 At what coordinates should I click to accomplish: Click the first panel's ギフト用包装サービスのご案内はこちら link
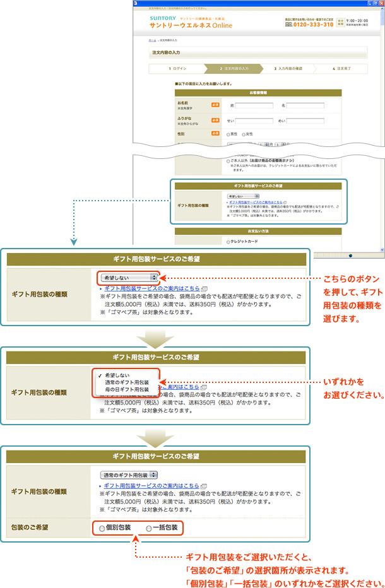coord(152,288)
